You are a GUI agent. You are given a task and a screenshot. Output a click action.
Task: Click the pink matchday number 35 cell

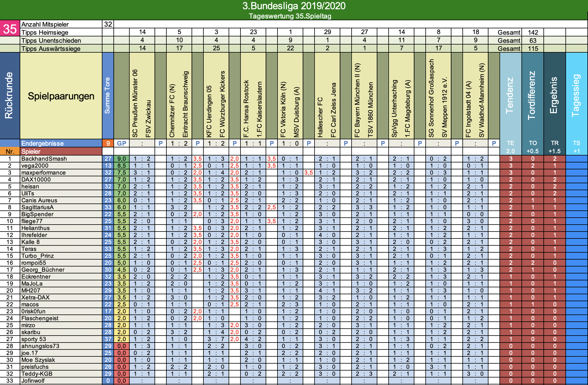10,28
